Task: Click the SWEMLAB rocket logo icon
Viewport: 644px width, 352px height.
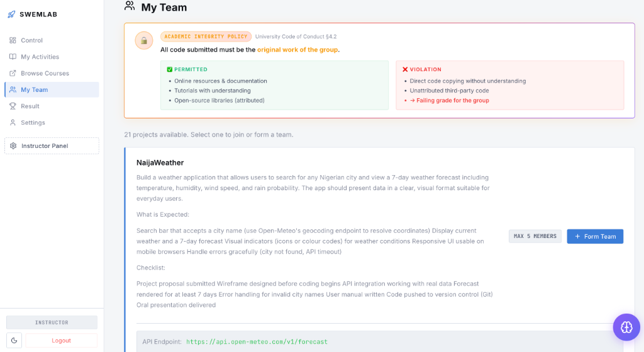Action: (11, 14)
